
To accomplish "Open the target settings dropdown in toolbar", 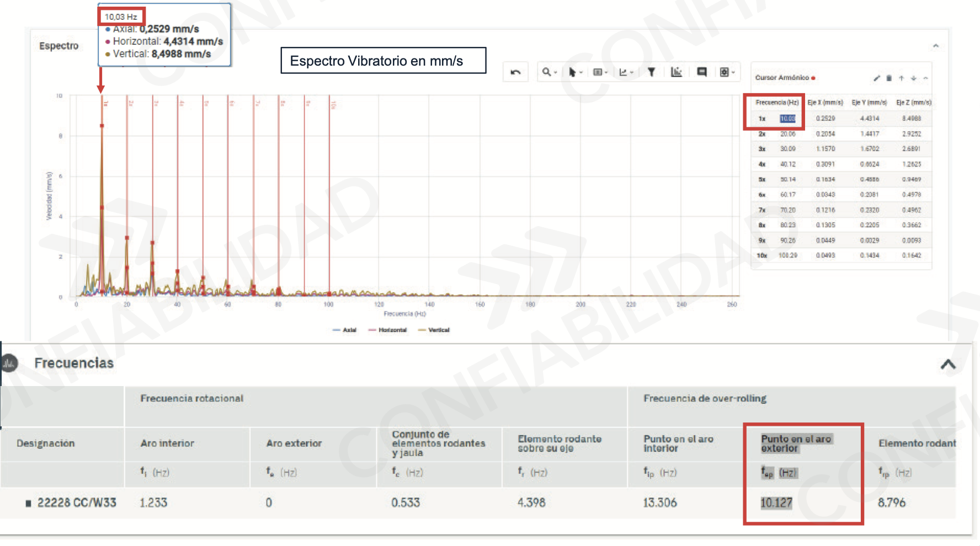I will (x=727, y=72).
